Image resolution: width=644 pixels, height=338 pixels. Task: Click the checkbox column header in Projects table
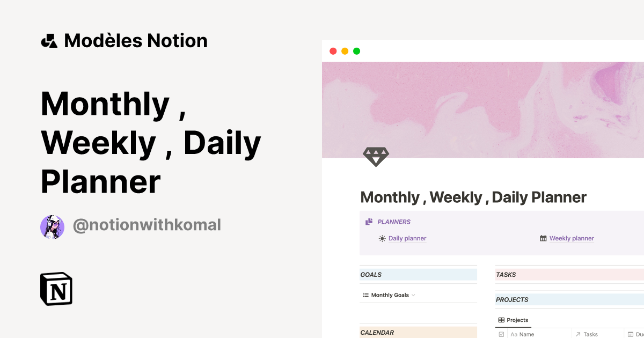[x=501, y=334]
